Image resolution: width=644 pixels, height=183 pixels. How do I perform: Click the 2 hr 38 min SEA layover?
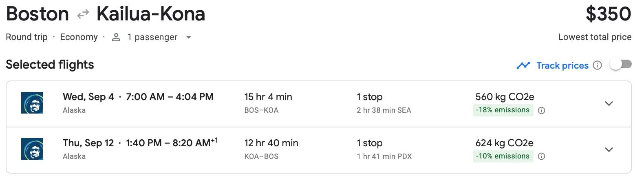pyautogui.click(x=384, y=110)
